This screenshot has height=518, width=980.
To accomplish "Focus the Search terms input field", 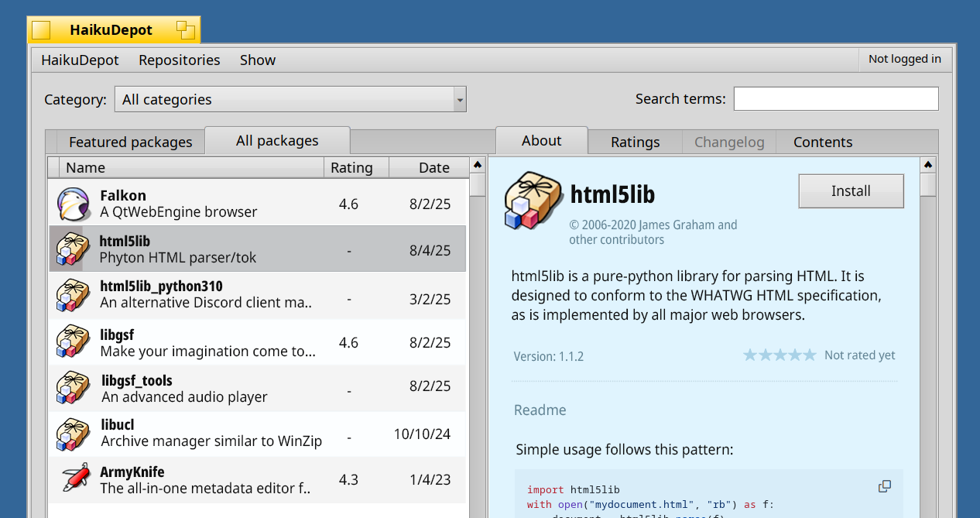I will pyautogui.click(x=836, y=99).
